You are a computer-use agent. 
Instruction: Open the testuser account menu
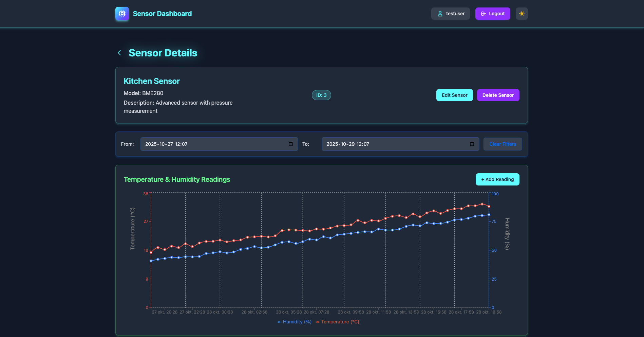(451, 14)
